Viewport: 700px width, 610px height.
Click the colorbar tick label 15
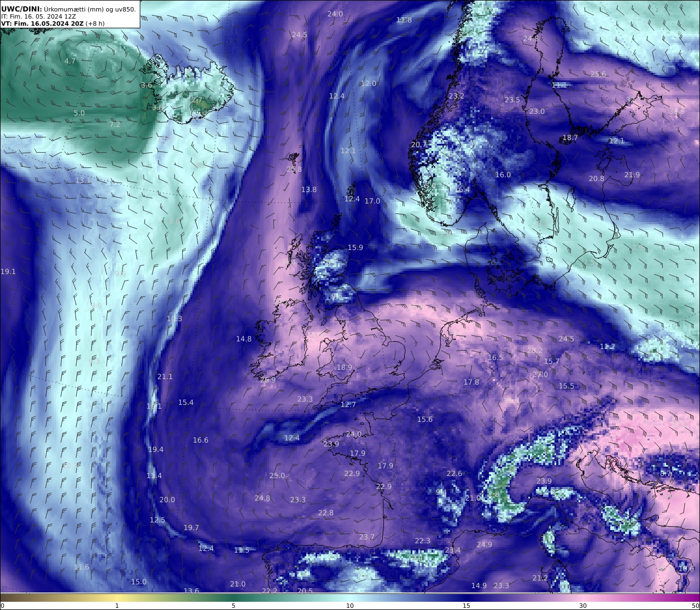[x=466, y=606]
